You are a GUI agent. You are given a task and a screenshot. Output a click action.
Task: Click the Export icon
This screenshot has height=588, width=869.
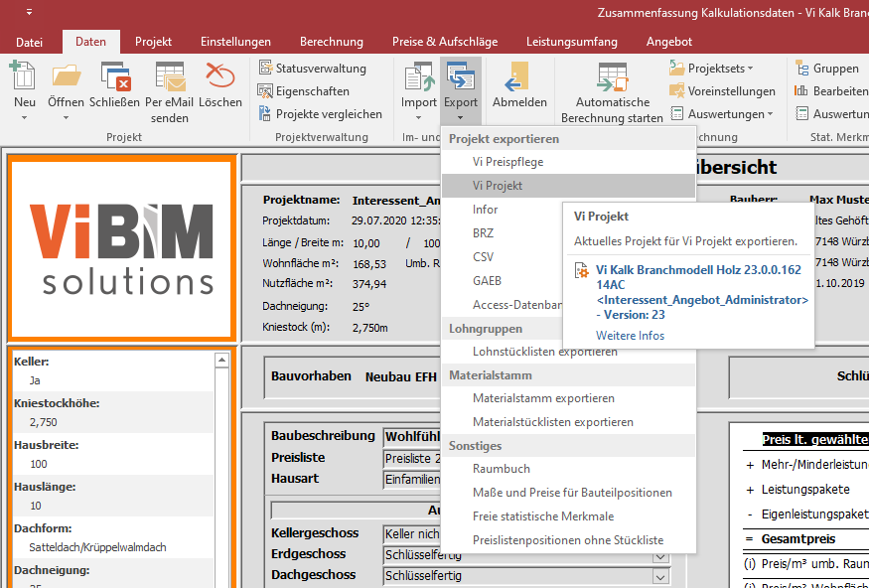click(460, 76)
